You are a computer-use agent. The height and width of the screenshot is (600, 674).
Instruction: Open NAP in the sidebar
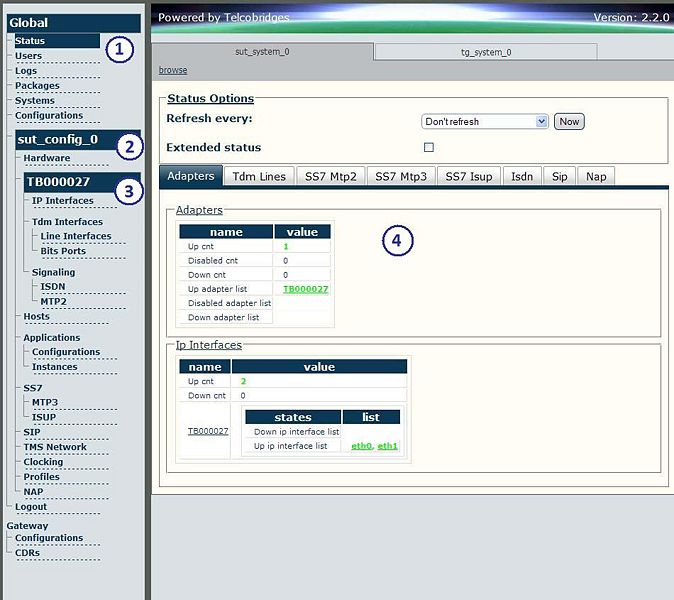pyautogui.click(x=33, y=492)
